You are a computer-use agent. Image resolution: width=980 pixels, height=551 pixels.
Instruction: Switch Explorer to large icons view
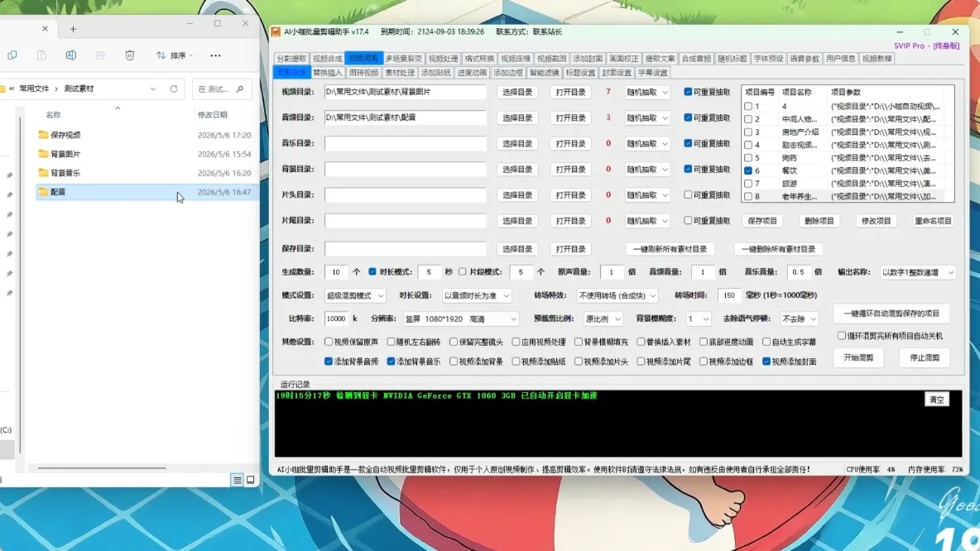251,480
